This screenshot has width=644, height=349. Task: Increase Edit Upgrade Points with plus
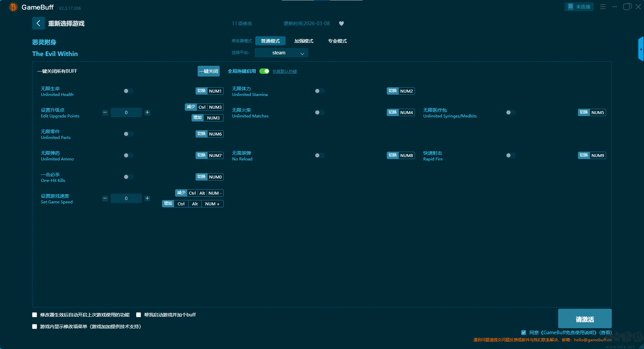147,112
